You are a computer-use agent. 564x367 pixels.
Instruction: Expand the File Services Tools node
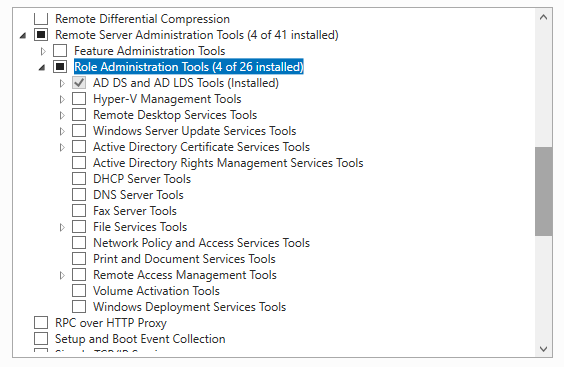62,227
